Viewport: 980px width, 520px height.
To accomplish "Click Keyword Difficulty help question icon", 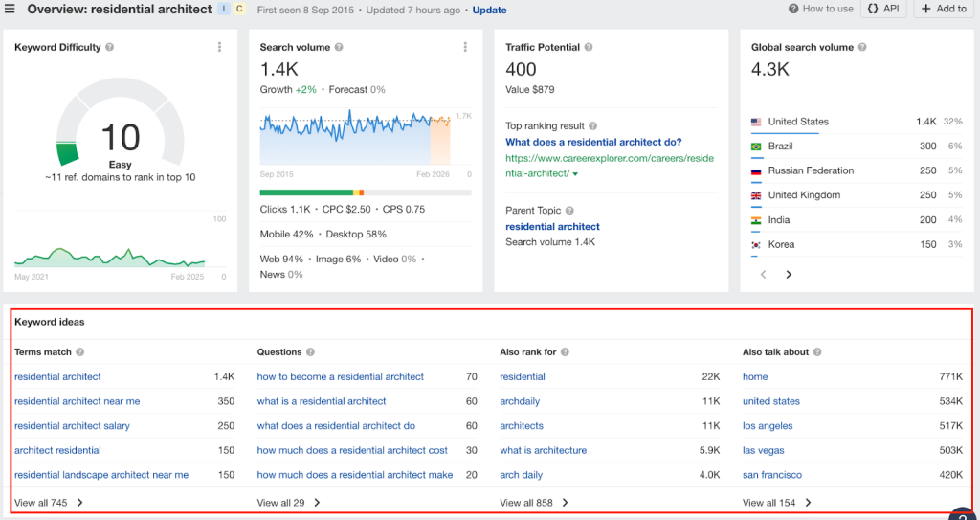I will point(110,47).
